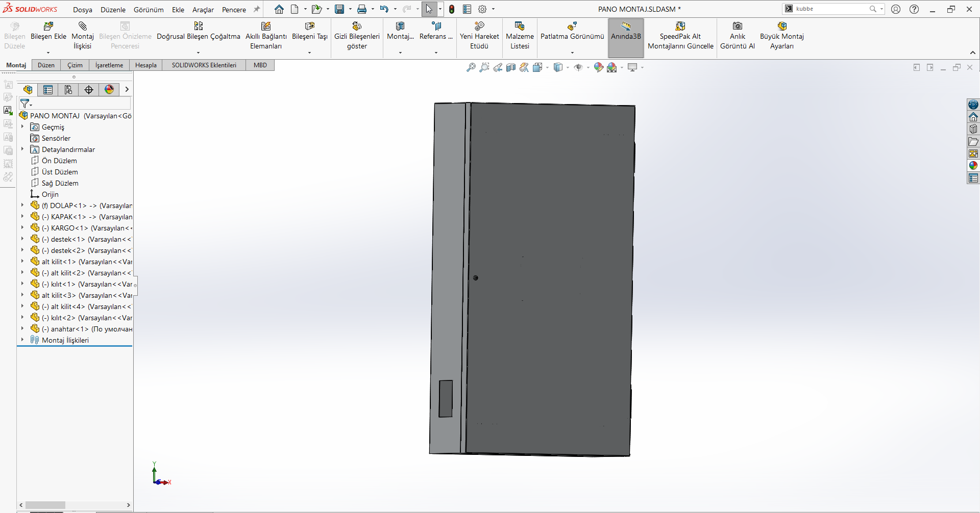The width and height of the screenshot is (980, 513).
Task: Toggle the pin icon beside the Pencere menu
Action: (257, 9)
